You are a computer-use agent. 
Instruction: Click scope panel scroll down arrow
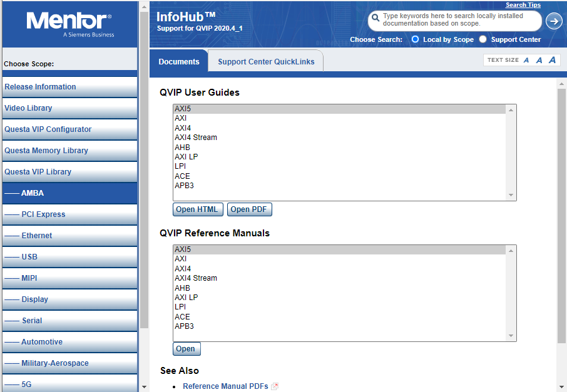(144, 387)
